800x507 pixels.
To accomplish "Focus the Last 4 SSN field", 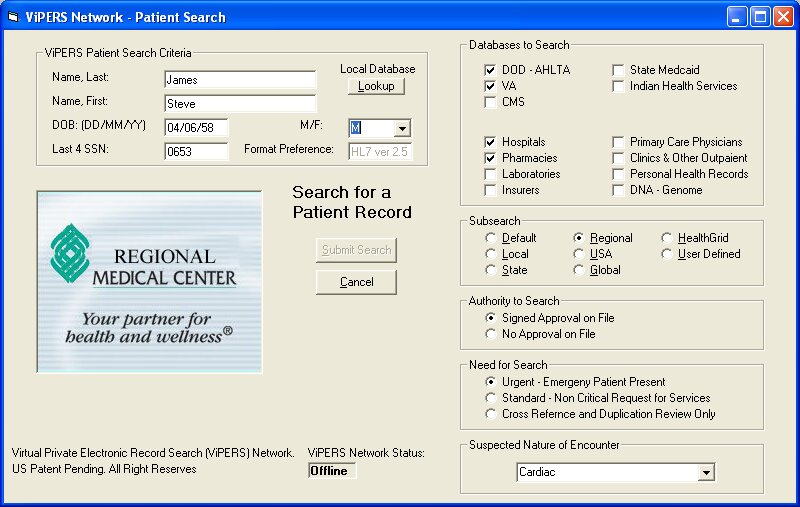I will (196, 151).
